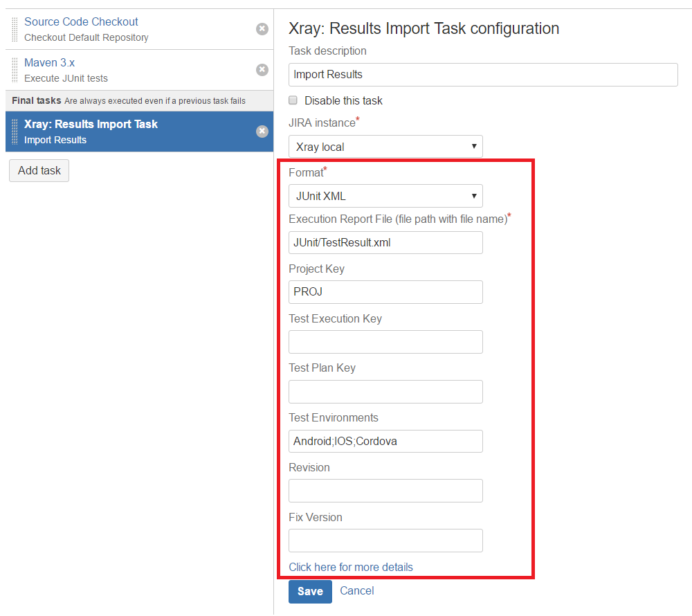Focus the Execution Report File field
692x616 pixels.
click(385, 243)
